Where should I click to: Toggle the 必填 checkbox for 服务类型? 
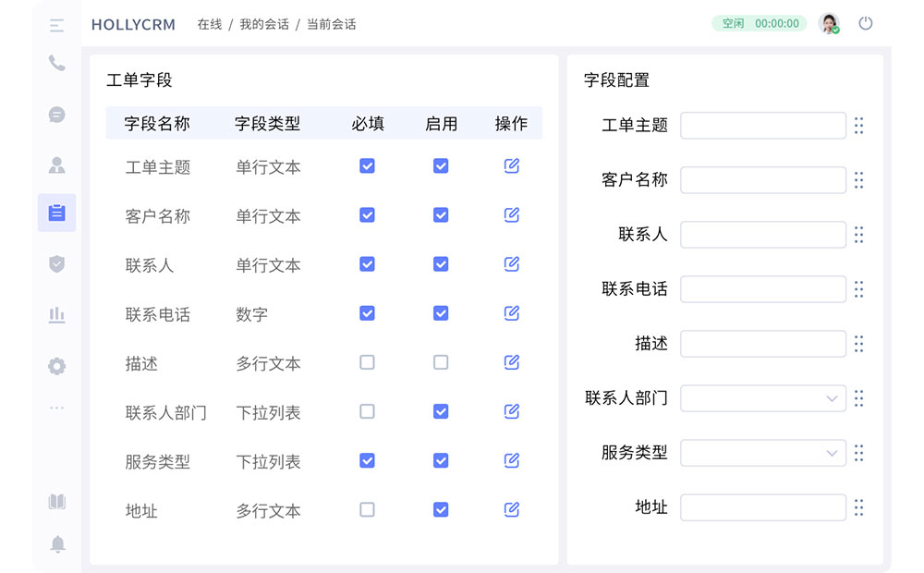(x=367, y=460)
